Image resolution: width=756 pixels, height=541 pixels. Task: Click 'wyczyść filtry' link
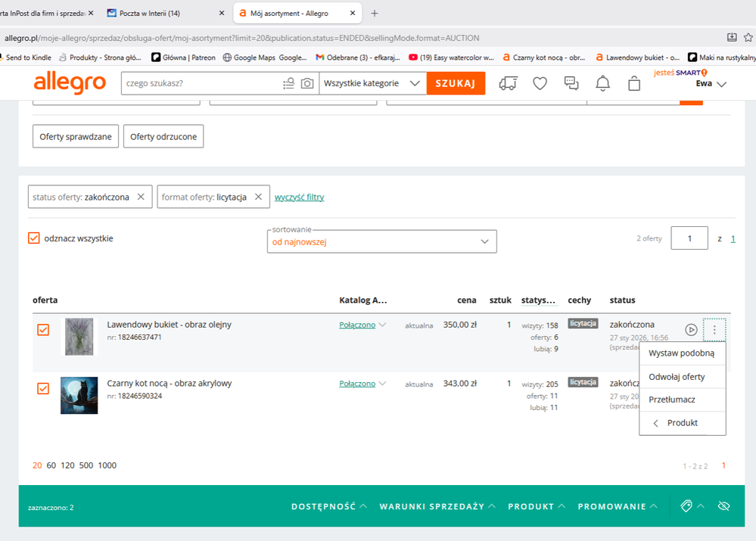[x=299, y=197]
